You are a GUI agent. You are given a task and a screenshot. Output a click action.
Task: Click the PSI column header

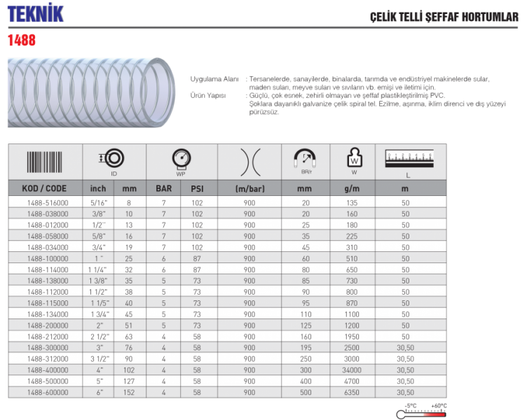(197, 188)
